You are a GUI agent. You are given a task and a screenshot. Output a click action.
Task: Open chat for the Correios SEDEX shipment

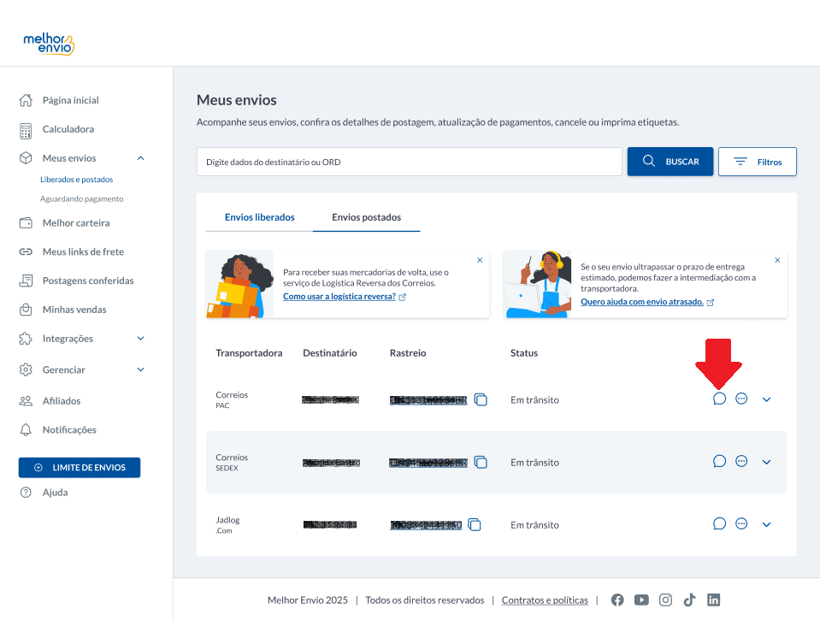[719, 462]
